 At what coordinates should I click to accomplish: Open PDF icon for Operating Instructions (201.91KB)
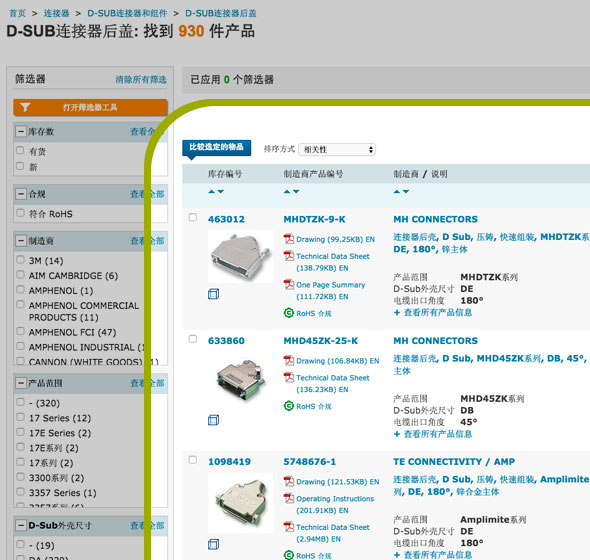(x=289, y=498)
